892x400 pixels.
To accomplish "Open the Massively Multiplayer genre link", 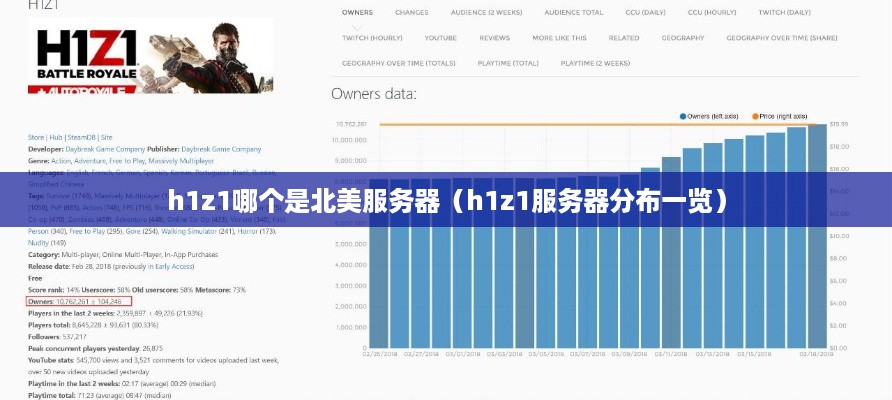I will tap(180, 161).
